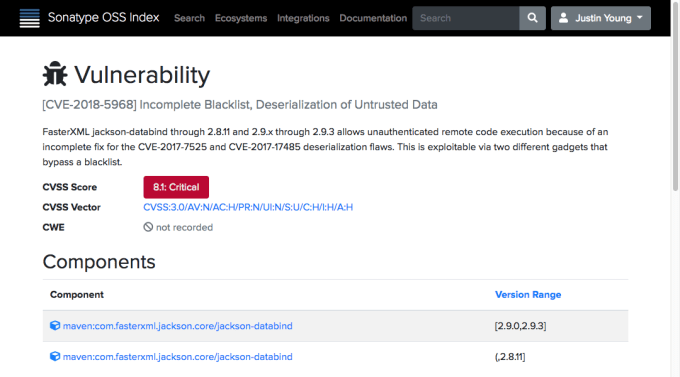Click the Sonatype OSS Index title text
680x377 pixels.
pyautogui.click(x=104, y=17)
